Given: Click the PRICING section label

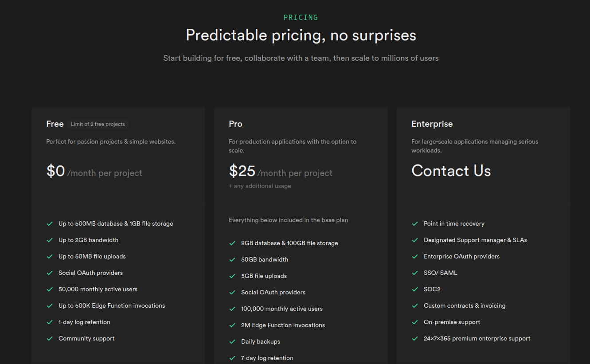Looking at the screenshot, I should [x=301, y=17].
